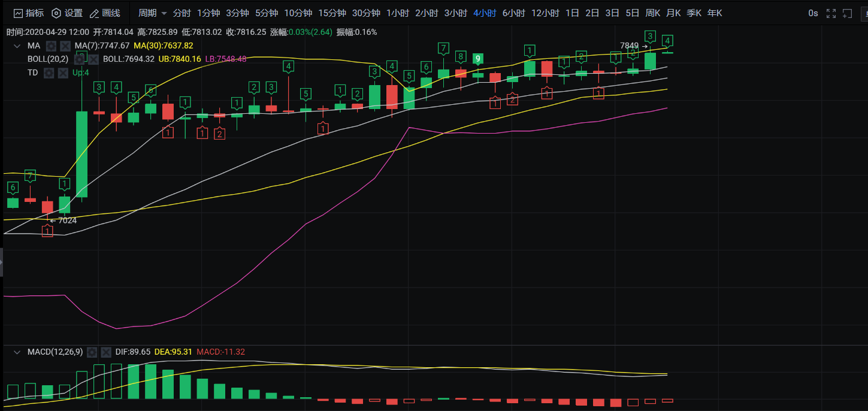Select the 3小时 interval
The height and width of the screenshot is (411, 868).
point(456,13)
